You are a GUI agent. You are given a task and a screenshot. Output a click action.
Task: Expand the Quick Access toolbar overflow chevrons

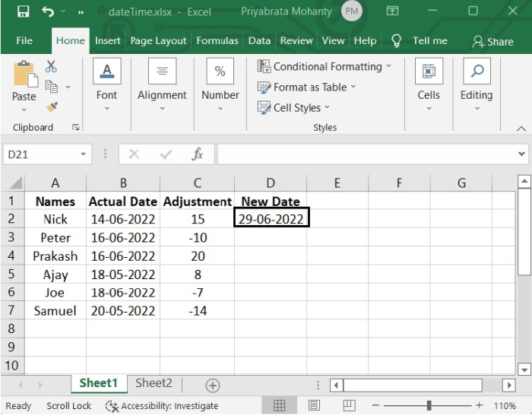81,12
